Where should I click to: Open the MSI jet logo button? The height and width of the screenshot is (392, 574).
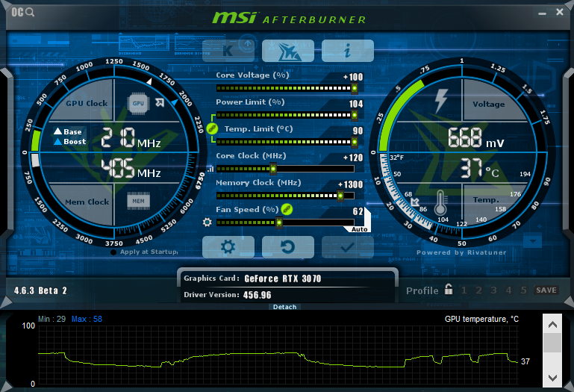[287, 51]
